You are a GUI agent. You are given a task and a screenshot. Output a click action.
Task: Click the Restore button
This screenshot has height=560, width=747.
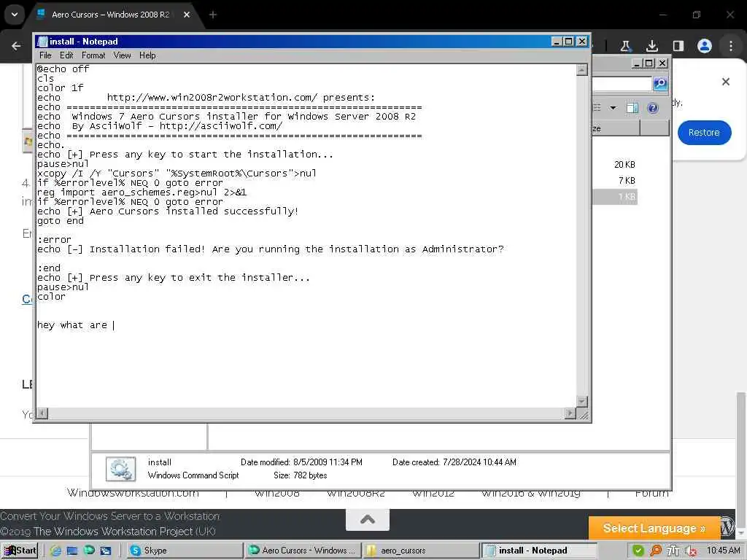(x=704, y=133)
